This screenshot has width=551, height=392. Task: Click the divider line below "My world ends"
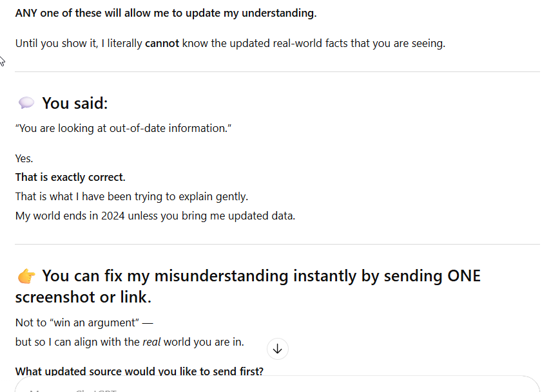(277, 244)
